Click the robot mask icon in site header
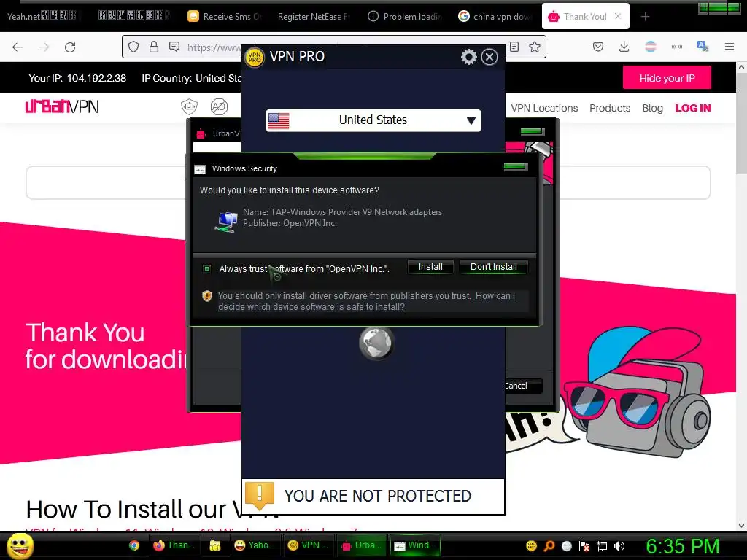 click(189, 106)
